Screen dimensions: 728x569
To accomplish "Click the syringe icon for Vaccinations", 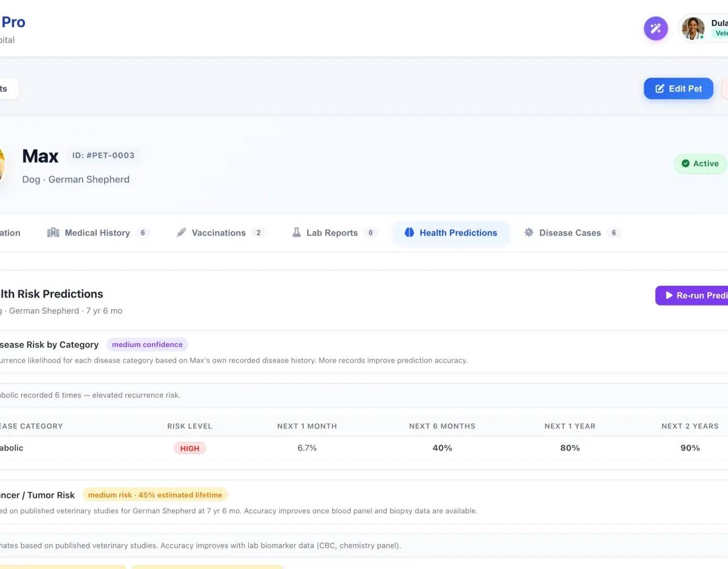I will pos(181,233).
